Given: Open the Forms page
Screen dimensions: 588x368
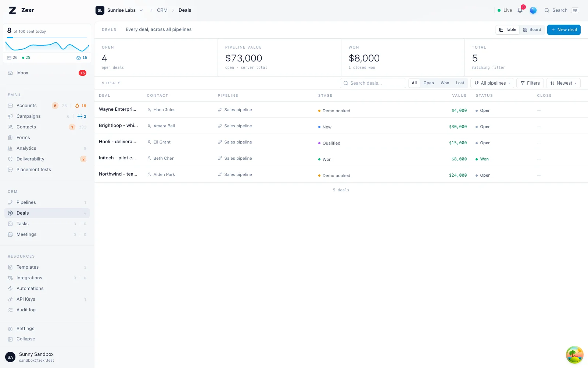Looking at the screenshot, I should click(x=47, y=138).
